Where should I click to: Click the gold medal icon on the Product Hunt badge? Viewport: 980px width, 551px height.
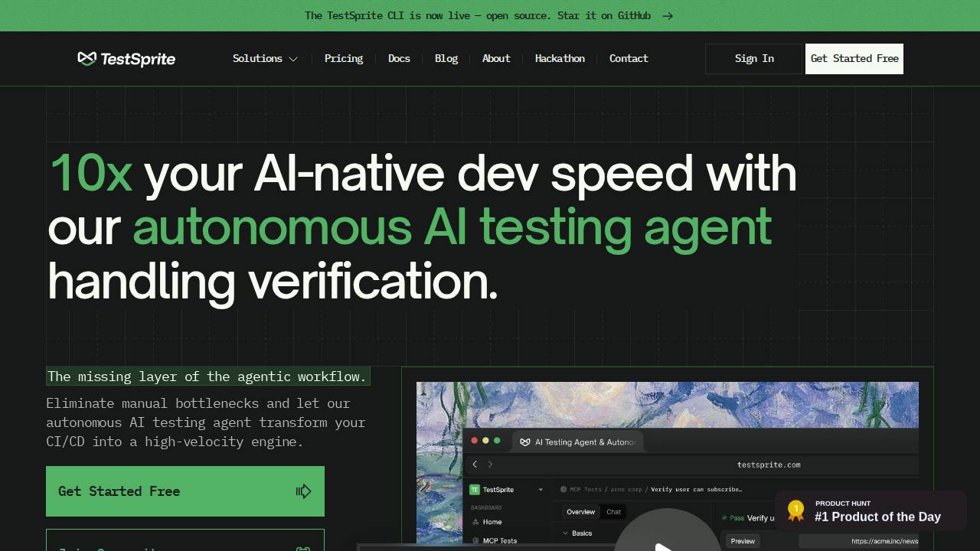coord(796,511)
